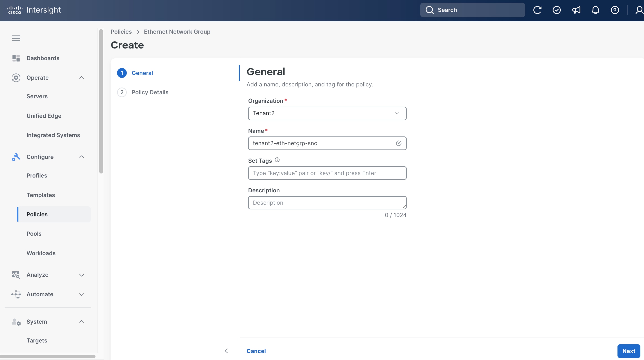Open Unified Edge in the sidebar

[44, 116]
